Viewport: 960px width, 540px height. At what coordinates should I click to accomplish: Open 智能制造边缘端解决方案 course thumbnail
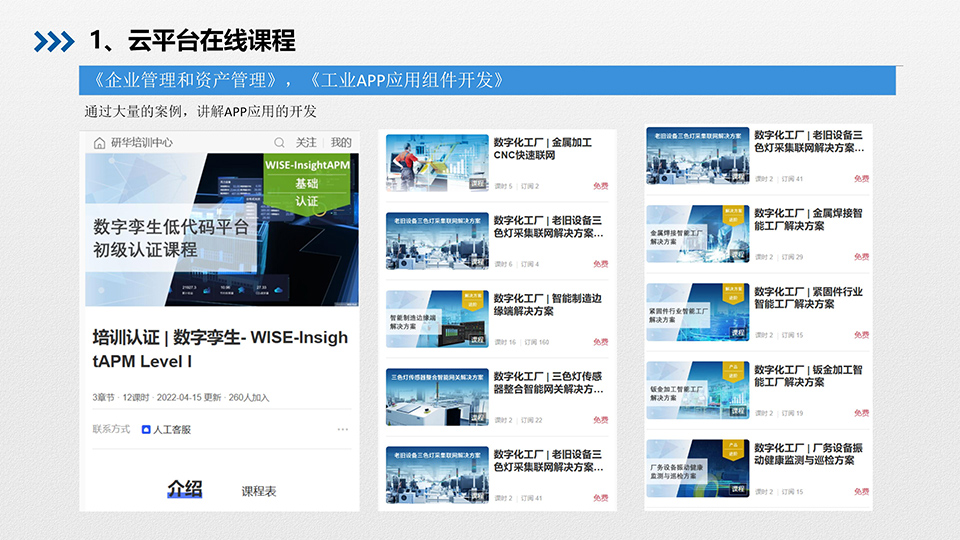point(437,319)
